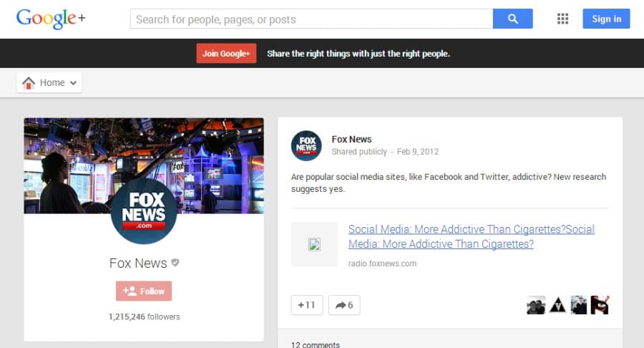Click the verified badge beside Fox News

pyautogui.click(x=175, y=263)
